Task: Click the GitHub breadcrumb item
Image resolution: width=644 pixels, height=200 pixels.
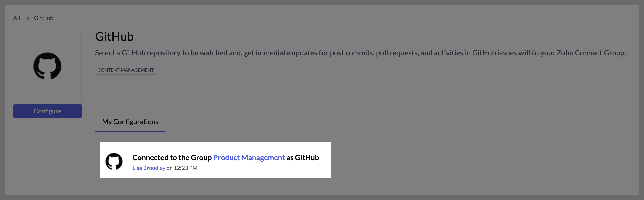Action: click(44, 18)
